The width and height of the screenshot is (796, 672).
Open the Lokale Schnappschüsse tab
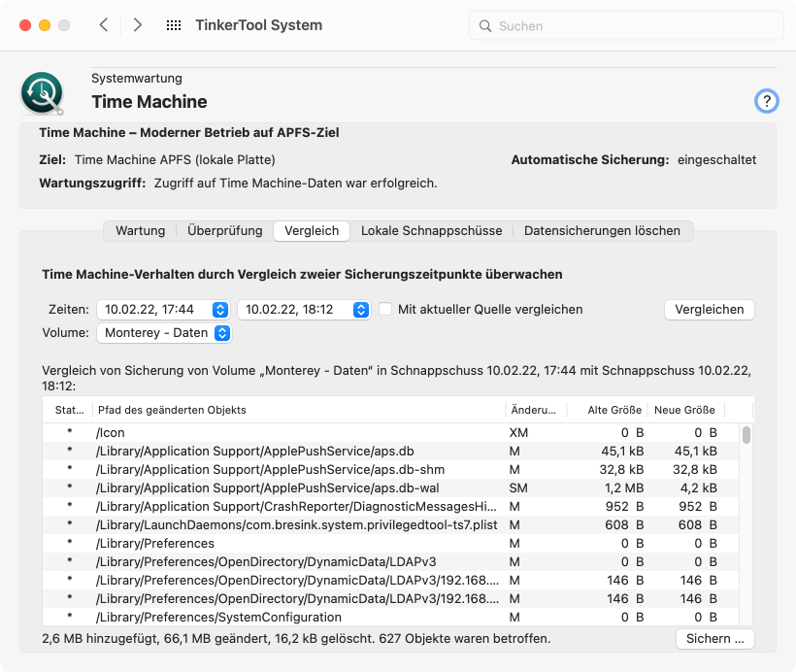(432, 230)
